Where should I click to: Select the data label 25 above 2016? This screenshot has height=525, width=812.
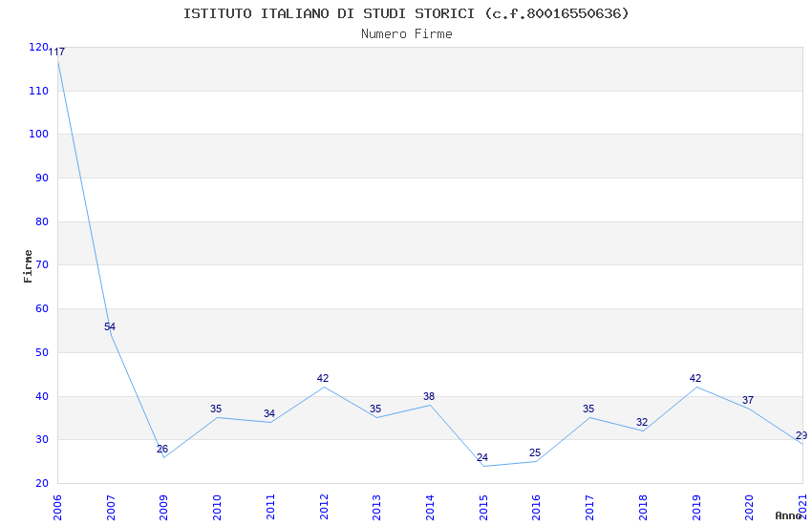point(535,453)
